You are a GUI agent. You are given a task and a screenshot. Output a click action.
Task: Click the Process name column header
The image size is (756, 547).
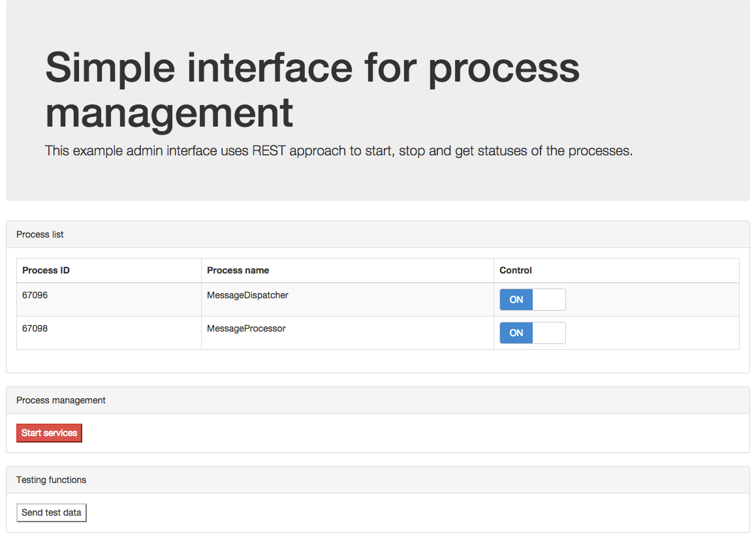pyautogui.click(x=238, y=270)
